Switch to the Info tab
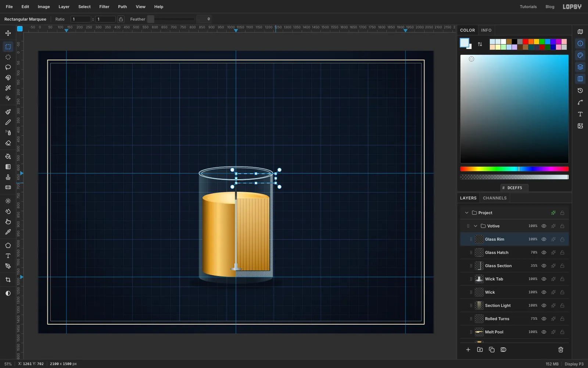Screen dimensions: 588x368 click(x=486, y=30)
